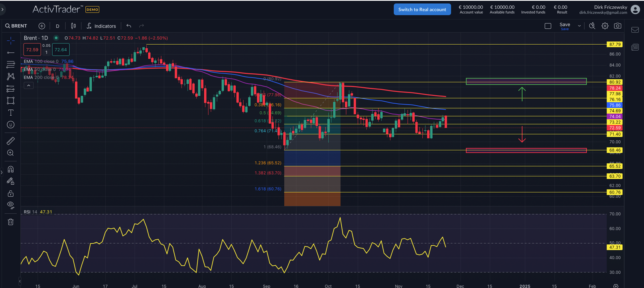The width and height of the screenshot is (644, 288).
Task: Toggle lock all drawing tools
Action: pos(11,193)
